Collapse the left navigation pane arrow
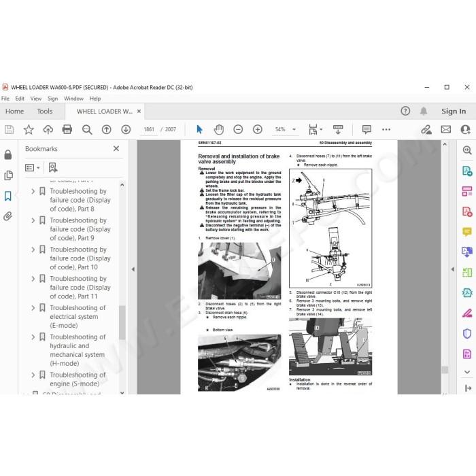 pos(133,269)
